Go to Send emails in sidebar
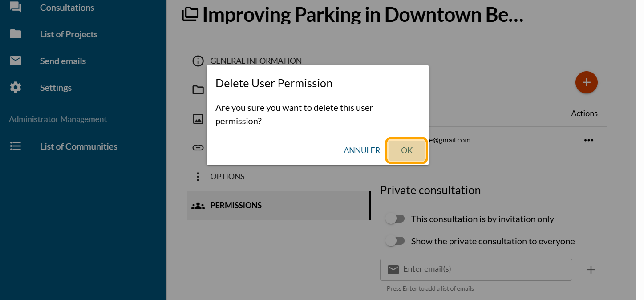 63,61
